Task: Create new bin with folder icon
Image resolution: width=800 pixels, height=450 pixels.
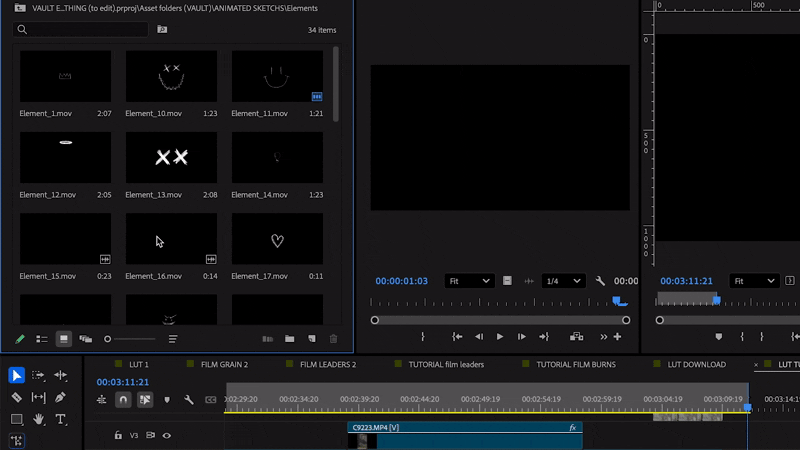Action: (x=290, y=339)
